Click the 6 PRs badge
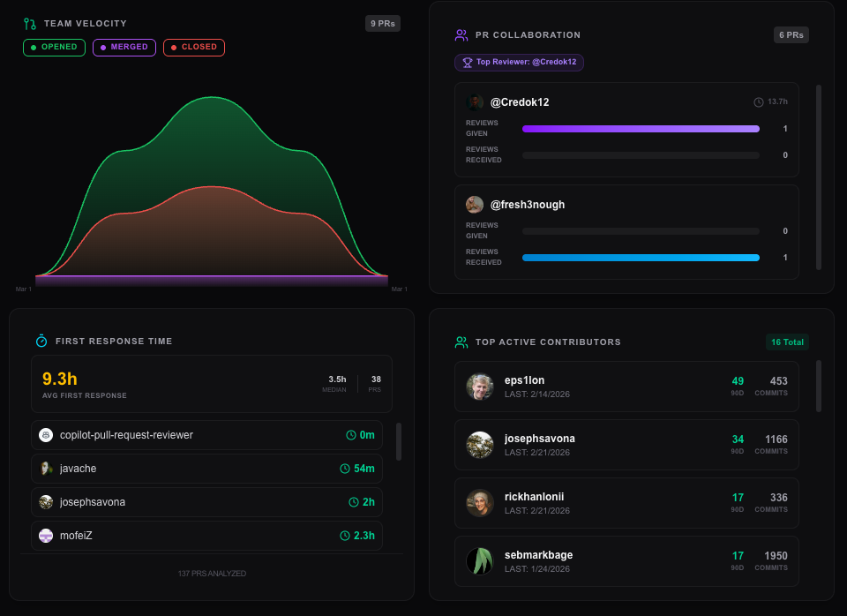This screenshot has height=616, width=847. point(791,35)
